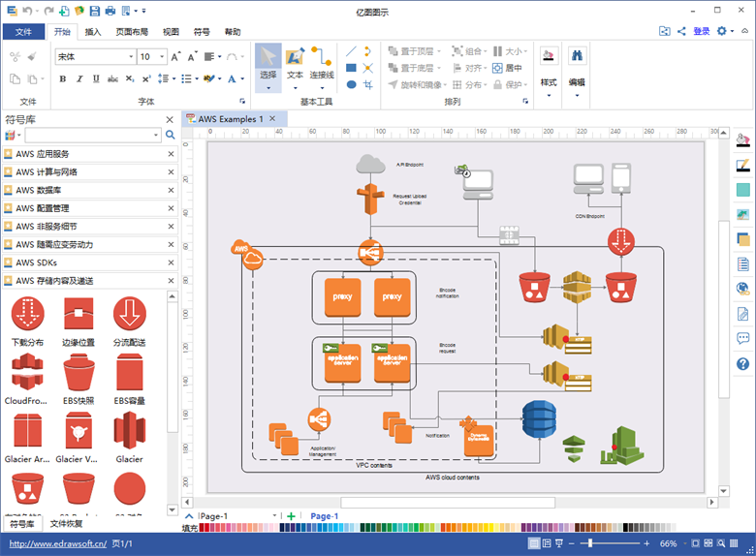756x556 pixels.
Task: Switch to the Symbols ribbon tab
Action: 202,32
